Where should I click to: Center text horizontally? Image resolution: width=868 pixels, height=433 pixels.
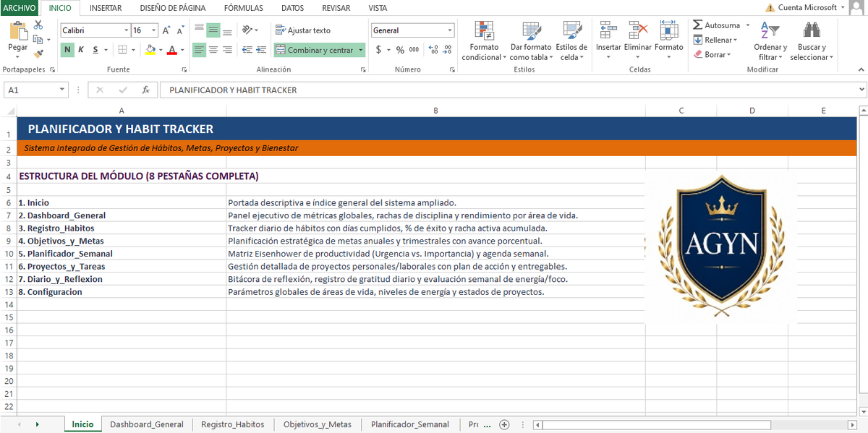213,50
